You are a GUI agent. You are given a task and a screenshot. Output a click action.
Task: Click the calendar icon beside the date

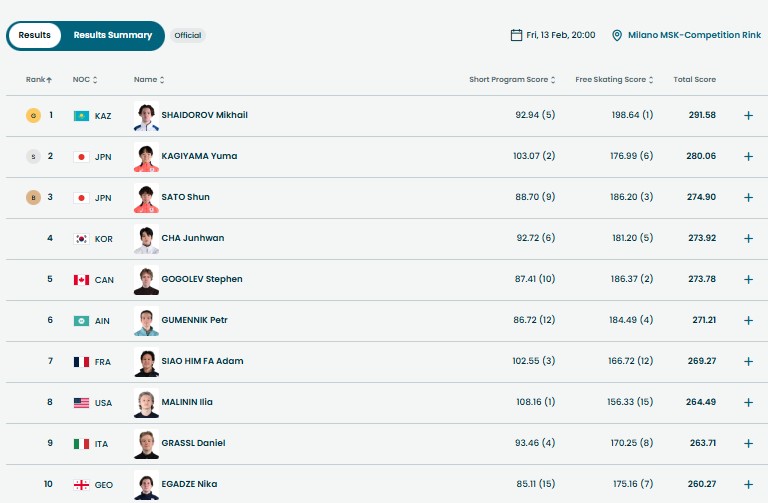tap(516, 35)
